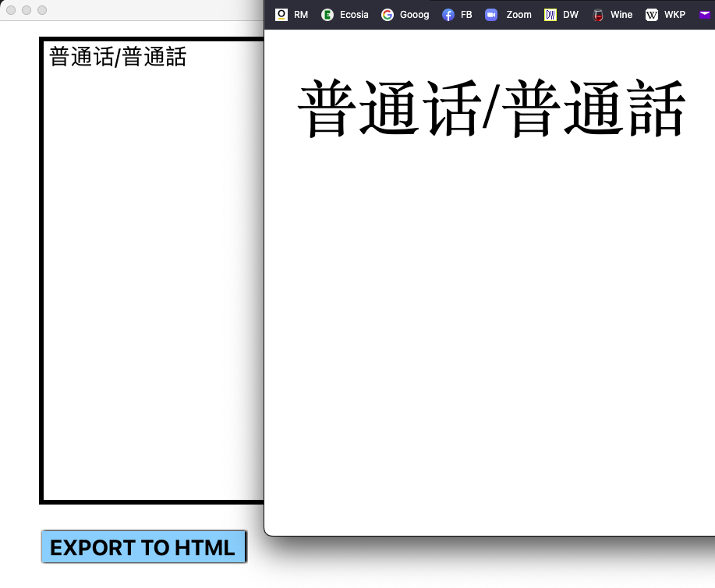Open the DW bookmark

(x=561, y=15)
